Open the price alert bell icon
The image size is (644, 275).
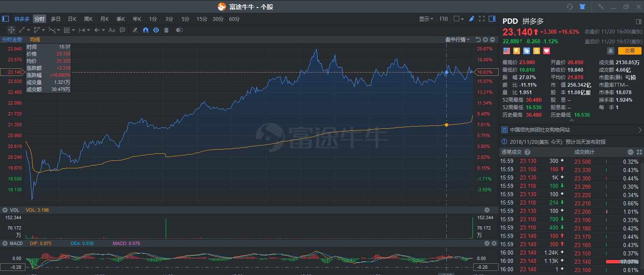611,51
